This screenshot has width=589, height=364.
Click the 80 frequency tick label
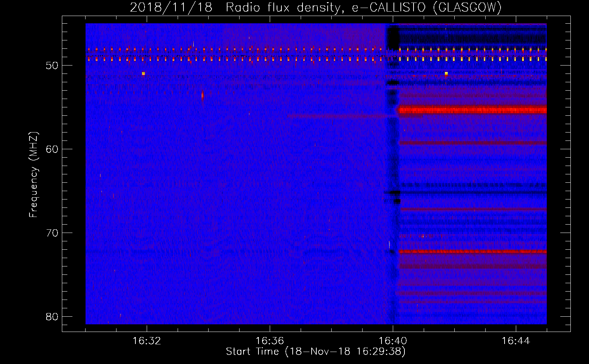(x=52, y=316)
